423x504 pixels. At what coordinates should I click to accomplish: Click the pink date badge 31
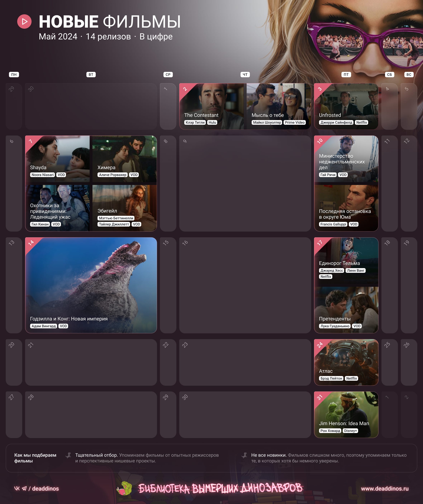tap(320, 397)
